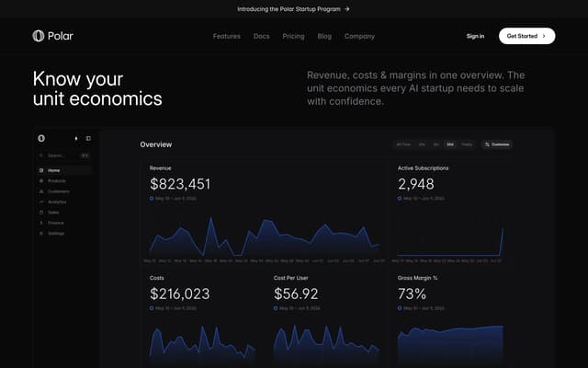Open the Features nav menu
The image size is (588, 368).
click(x=227, y=36)
